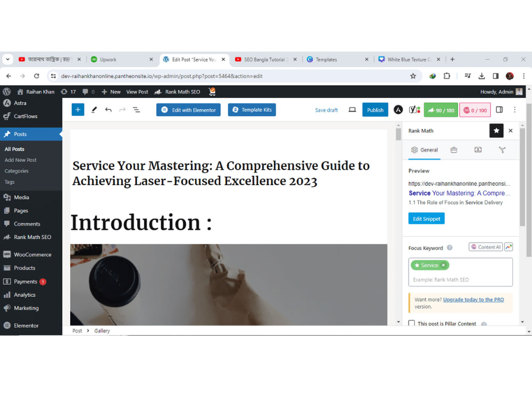Open Howdy, Admin account menu
Image resolution: width=532 pixels, height=399 pixels.
[x=501, y=92]
